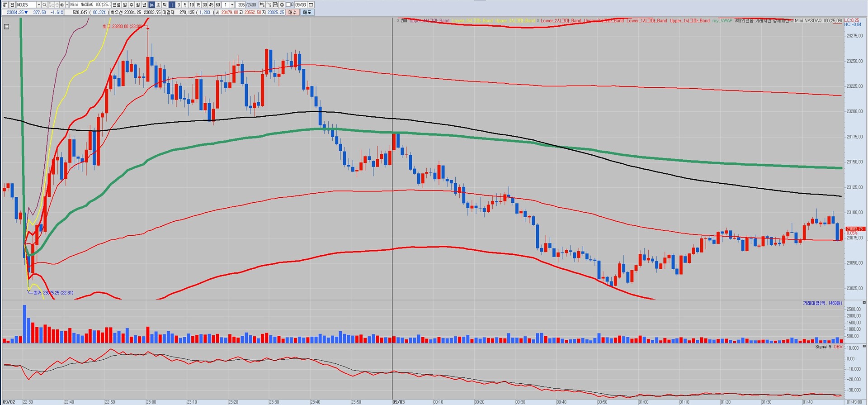Click the red current price tag 23083.75

click(x=855, y=229)
